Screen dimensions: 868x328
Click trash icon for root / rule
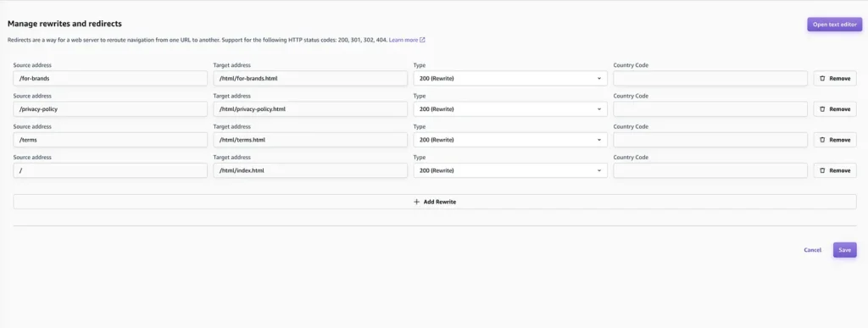822,170
